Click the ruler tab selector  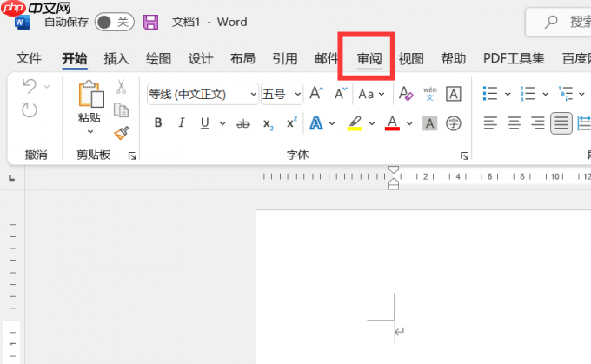click(11, 178)
